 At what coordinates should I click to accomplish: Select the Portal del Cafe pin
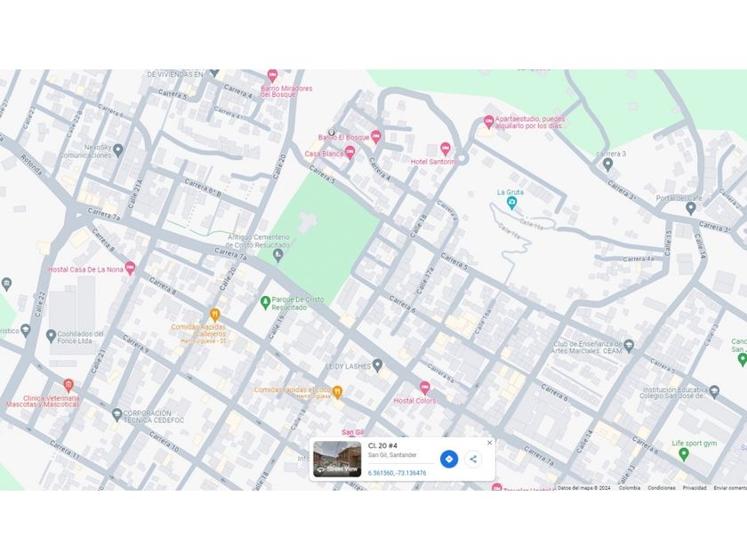coord(691,208)
